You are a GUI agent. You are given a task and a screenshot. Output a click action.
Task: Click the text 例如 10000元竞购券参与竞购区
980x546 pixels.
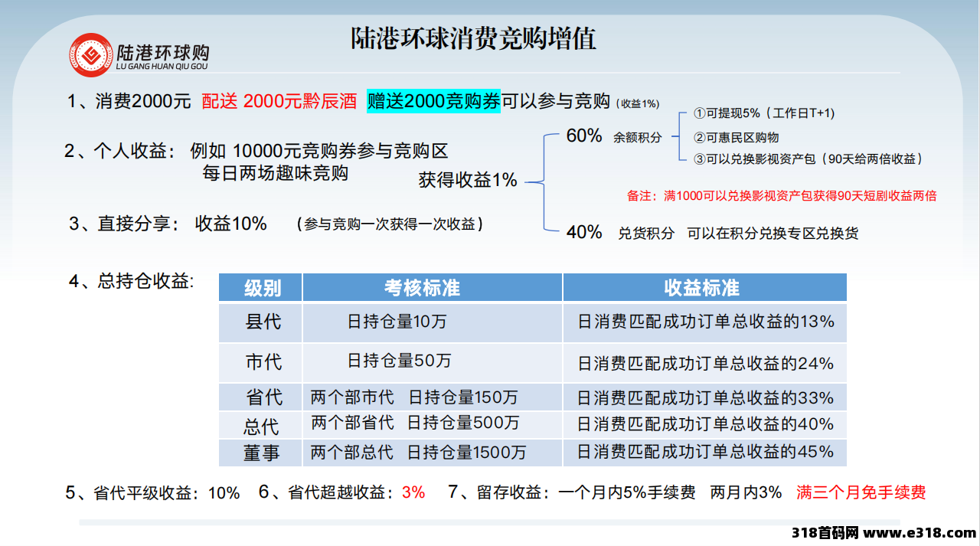tap(318, 151)
